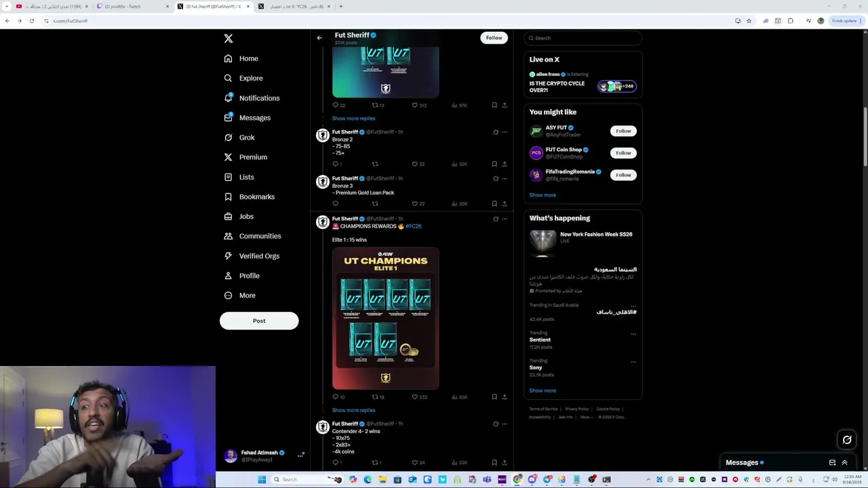The height and width of the screenshot is (488, 868).
Task: Click the Verified Orgs lightning icon
Action: click(229, 256)
